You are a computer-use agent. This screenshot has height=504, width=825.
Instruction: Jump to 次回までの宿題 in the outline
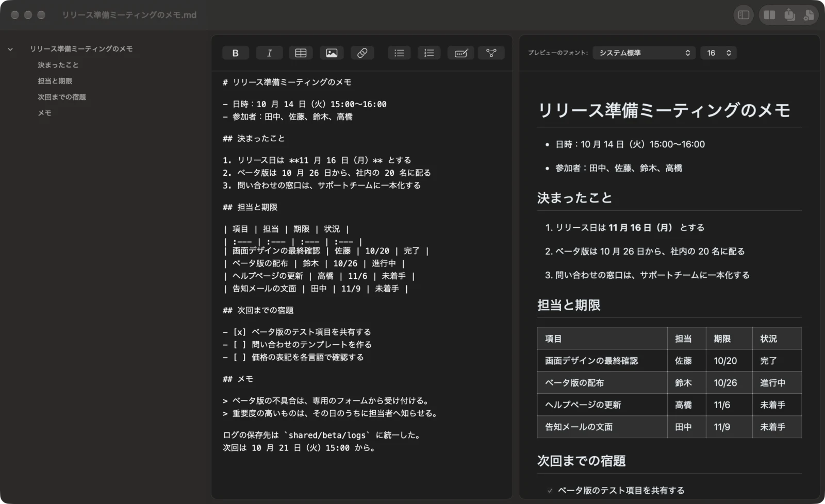click(62, 97)
